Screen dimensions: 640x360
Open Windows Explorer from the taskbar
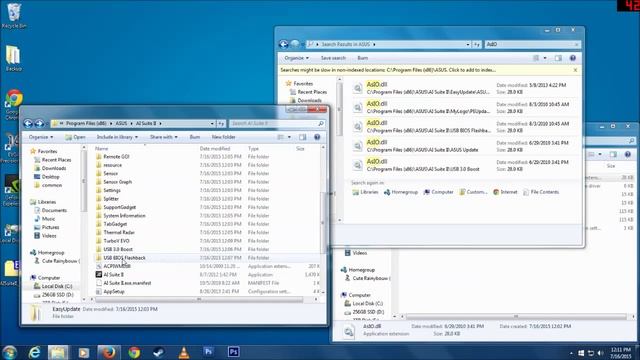click(x=58, y=352)
